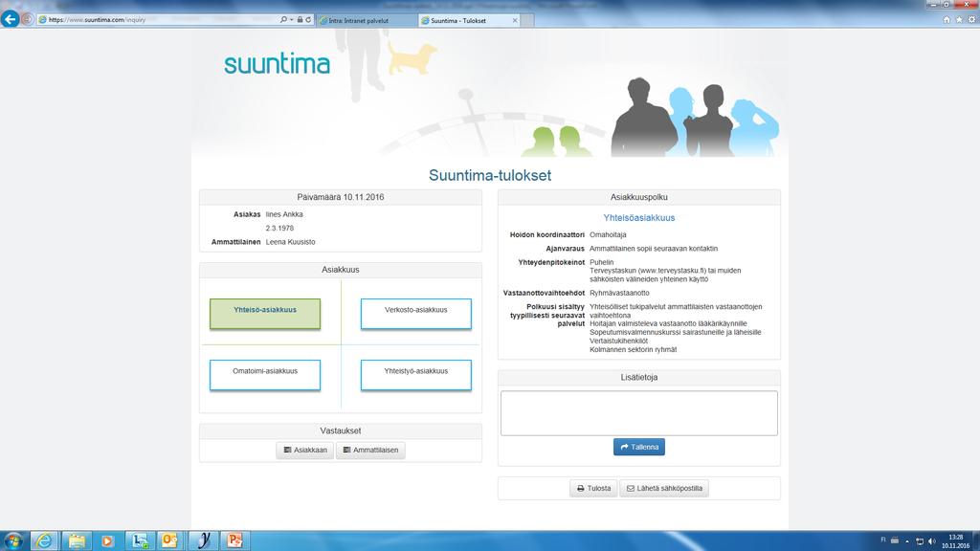This screenshot has width=980, height=551.
Task: Close the Suuntima - Tulokset tab
Action: pyautogui.click(x=515, y=20)
